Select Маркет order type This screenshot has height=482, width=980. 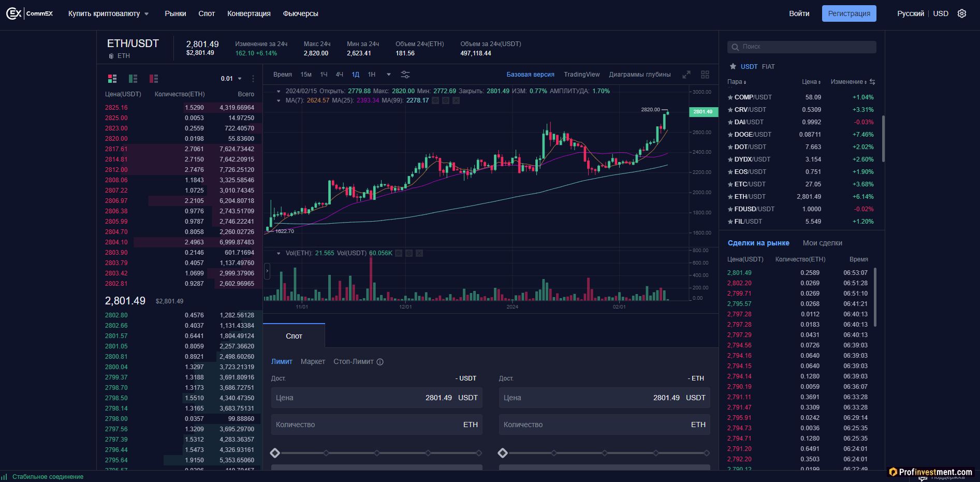(313, 362)
